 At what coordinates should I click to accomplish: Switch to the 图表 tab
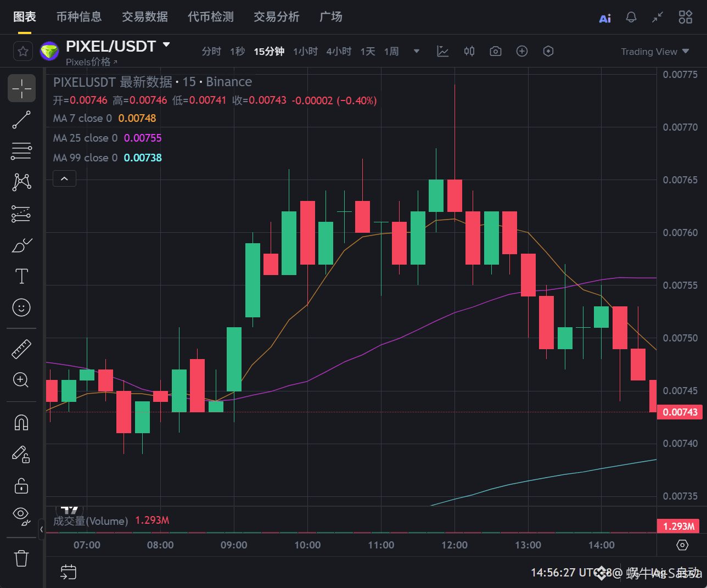25,17
